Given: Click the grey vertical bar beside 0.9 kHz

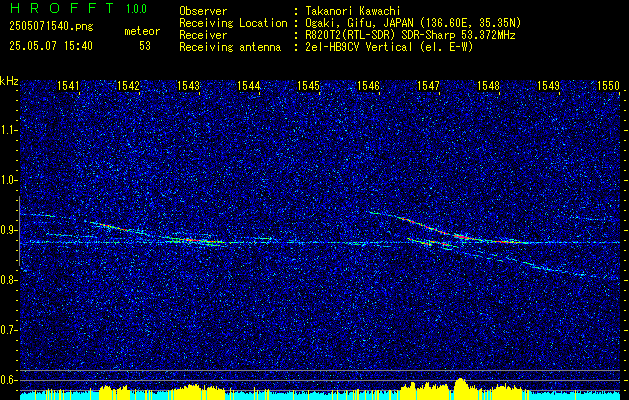Looking at the screenshot, I should (x=19, y=231).
